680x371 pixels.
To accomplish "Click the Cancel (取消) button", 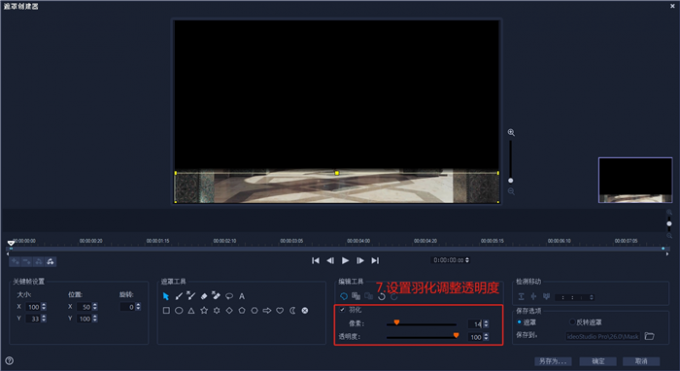I will tap(641, 361).
